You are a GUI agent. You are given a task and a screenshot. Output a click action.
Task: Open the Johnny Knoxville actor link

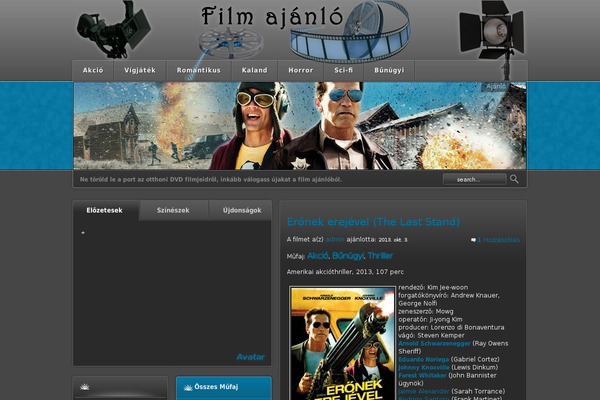[424, 367]
